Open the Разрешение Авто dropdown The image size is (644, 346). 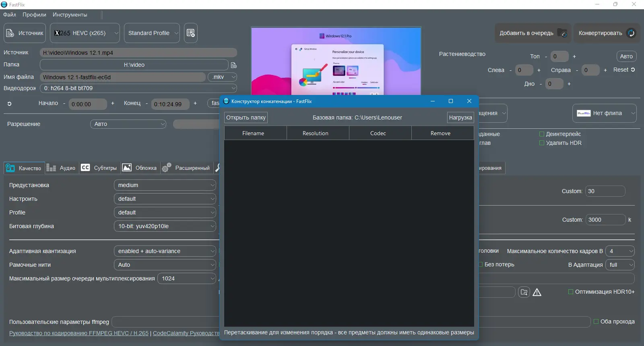[x=128, y=124]
